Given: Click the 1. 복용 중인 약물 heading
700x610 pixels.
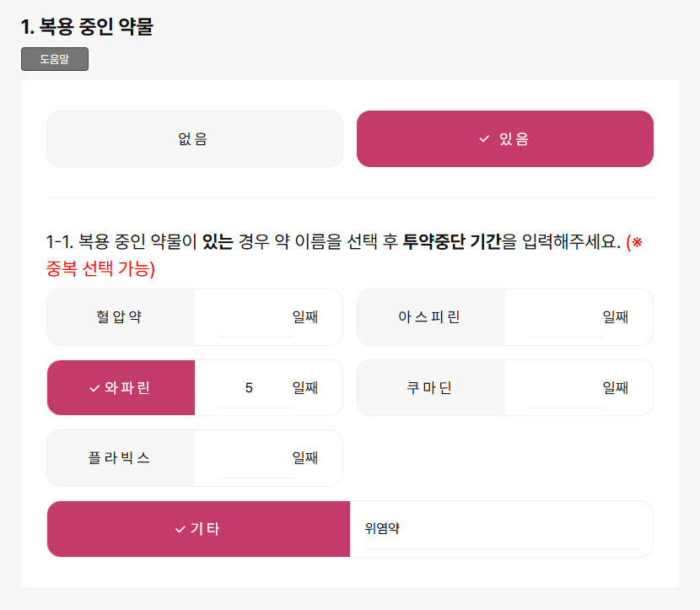Looking at the screenshot, I should 87,26.
